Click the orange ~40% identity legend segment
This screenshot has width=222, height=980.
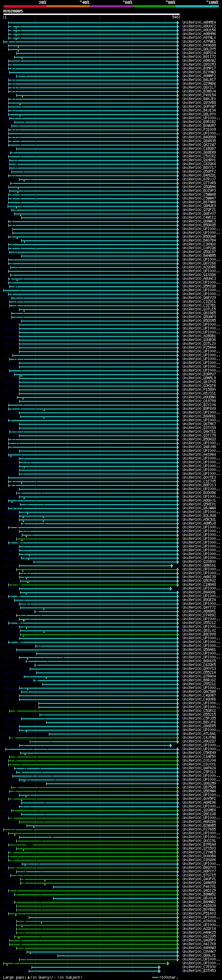coord(68,6)
